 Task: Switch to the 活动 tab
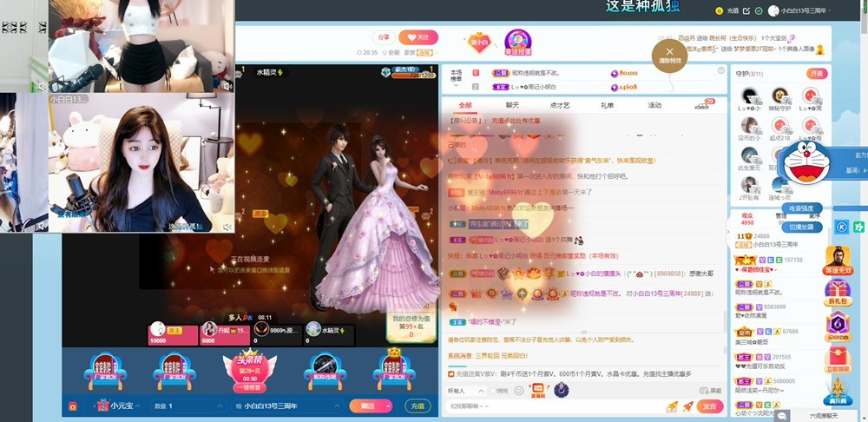pyautogui.click(x=654, y=105)
